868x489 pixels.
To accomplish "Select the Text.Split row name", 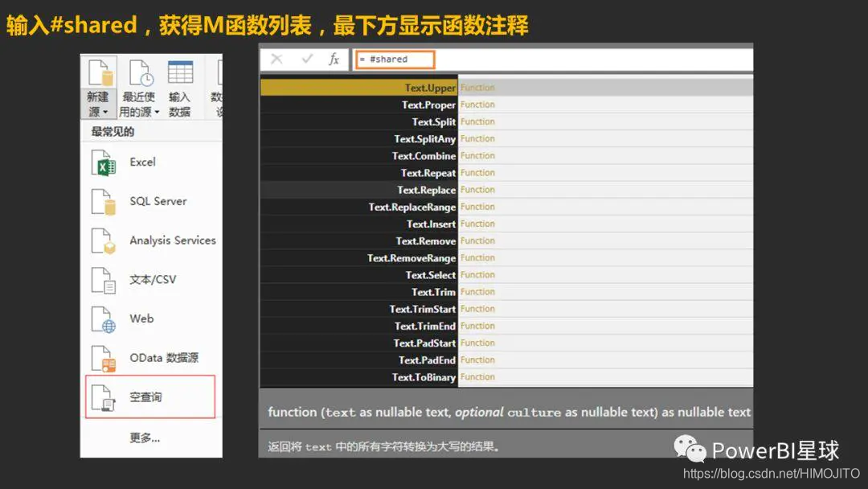I will point(434,121).
